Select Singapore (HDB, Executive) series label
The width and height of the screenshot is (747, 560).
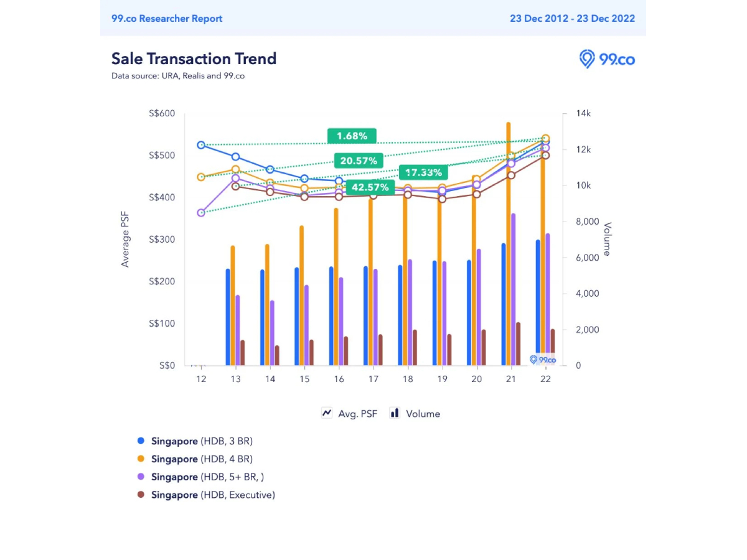pos(213,495)
